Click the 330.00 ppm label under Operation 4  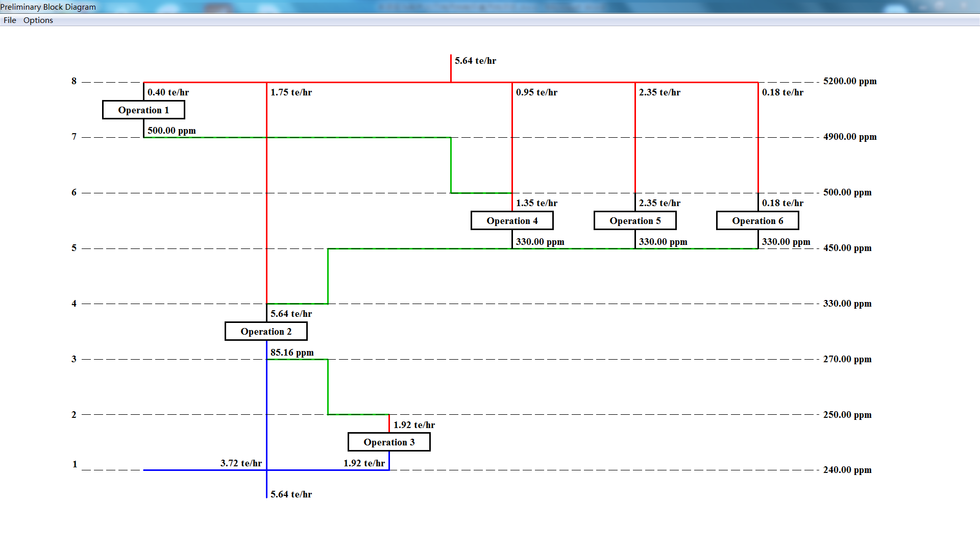540,242
